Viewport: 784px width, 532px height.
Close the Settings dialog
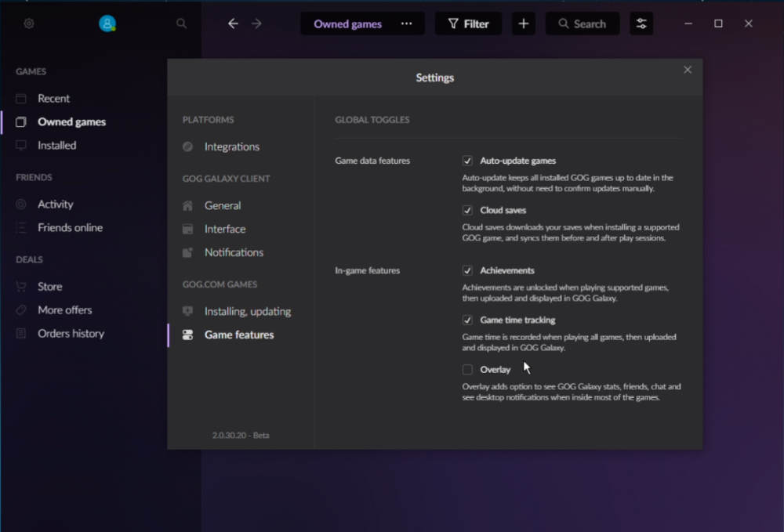688,70
